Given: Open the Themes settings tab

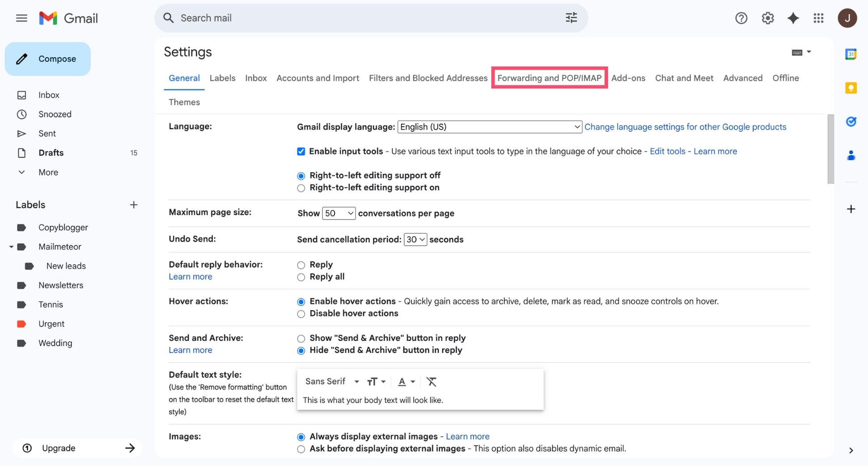Looking at the screenshot, I should click(x=184, y=102).
